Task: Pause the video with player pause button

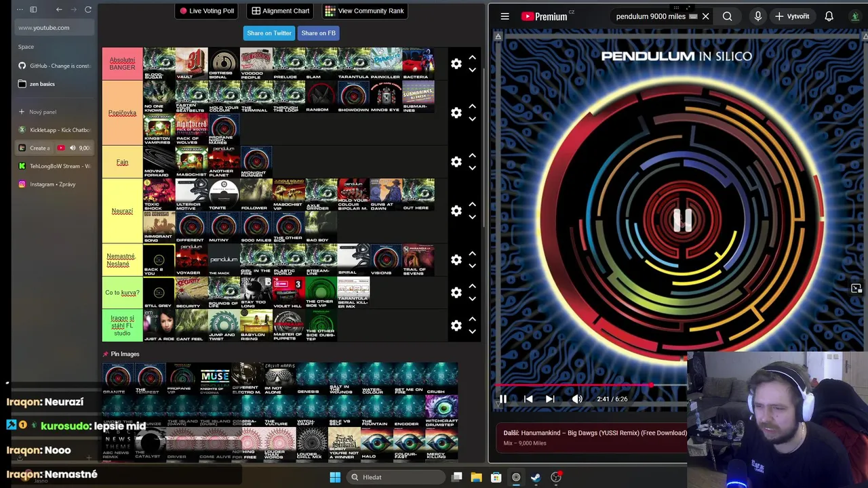Action: click(x=503, y=399)
